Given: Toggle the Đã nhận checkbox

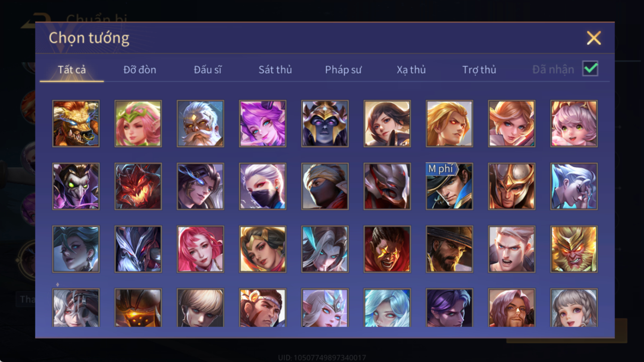Looking at the screenshot, I should tap(590, 69).
